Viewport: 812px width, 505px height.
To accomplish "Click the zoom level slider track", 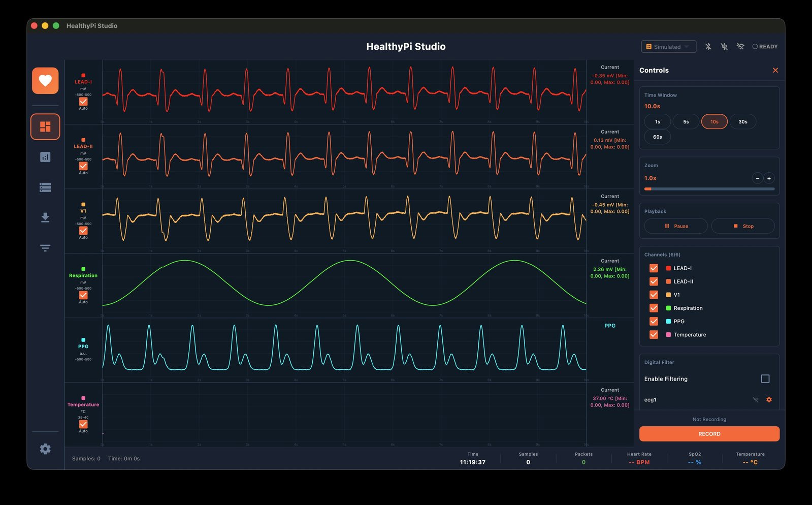I will [x=709, y=189].
